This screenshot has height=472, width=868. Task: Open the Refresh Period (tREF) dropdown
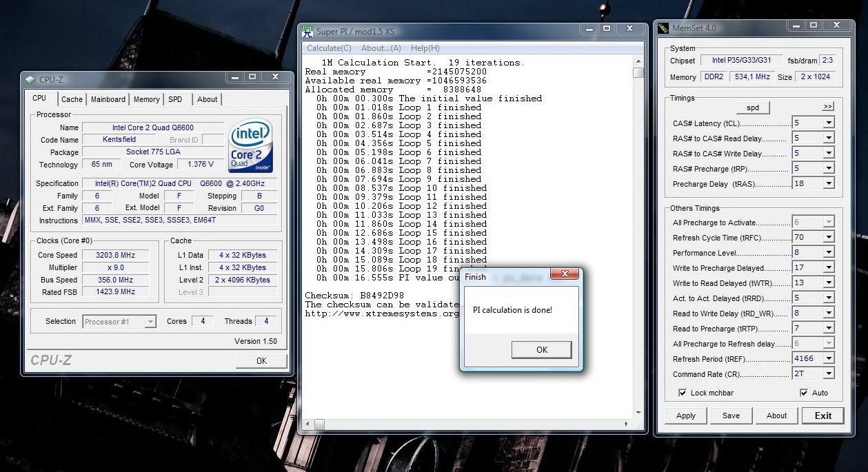[x=829, y=358]
